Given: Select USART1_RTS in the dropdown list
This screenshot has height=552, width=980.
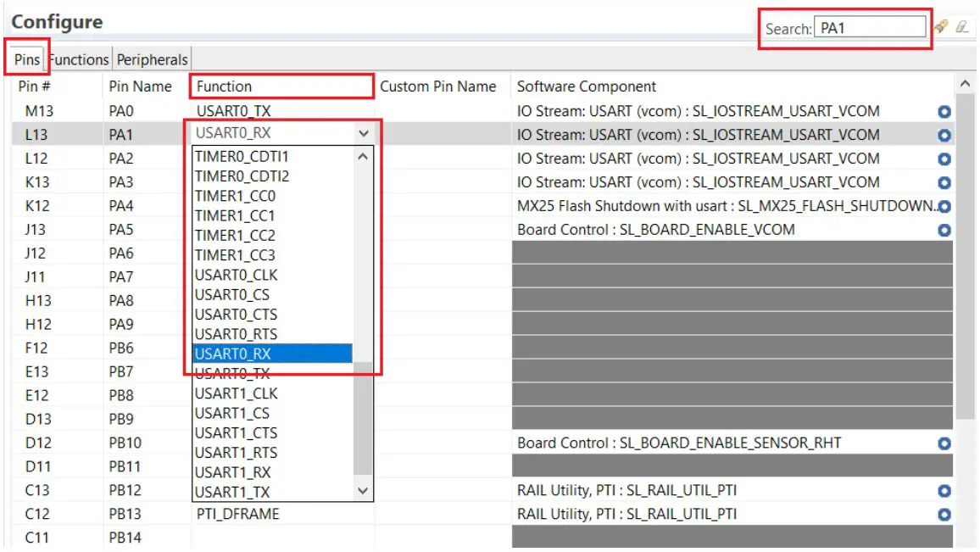Looking at the screenshot, I should pos(272,453).
